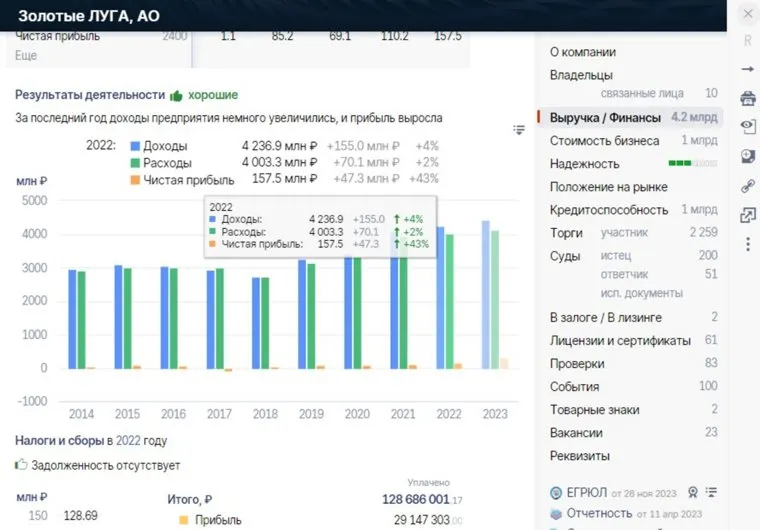Click the 2023 blue income bar

pos(485,295)
